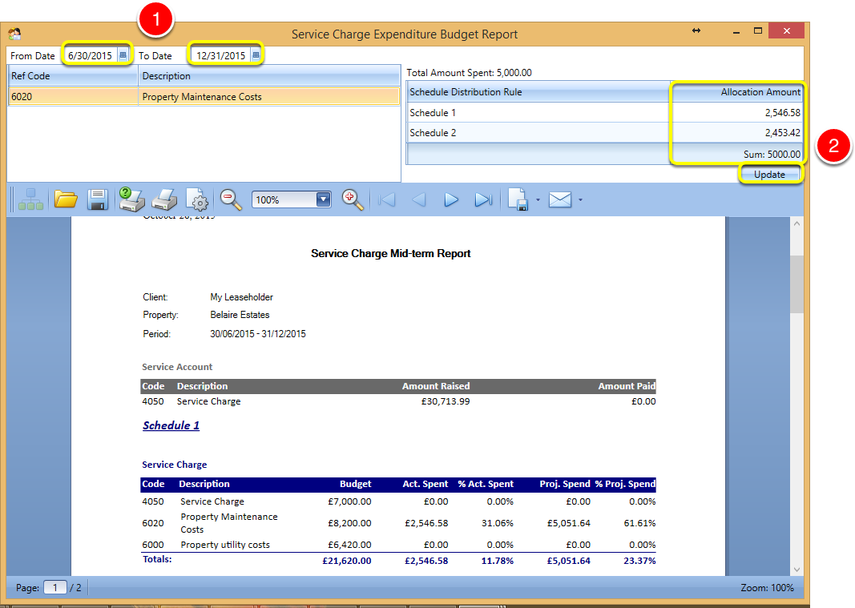Maximize the report window
Viewport: 855px width, 608px height.
tap(757, 31)
